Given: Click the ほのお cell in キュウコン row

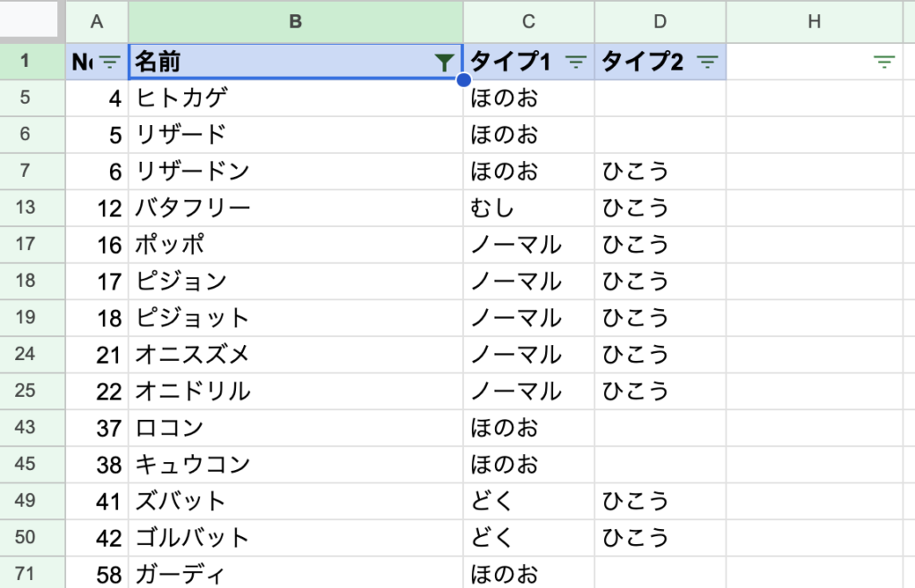Looking at the screenshot, I should [x=529, y=465].
